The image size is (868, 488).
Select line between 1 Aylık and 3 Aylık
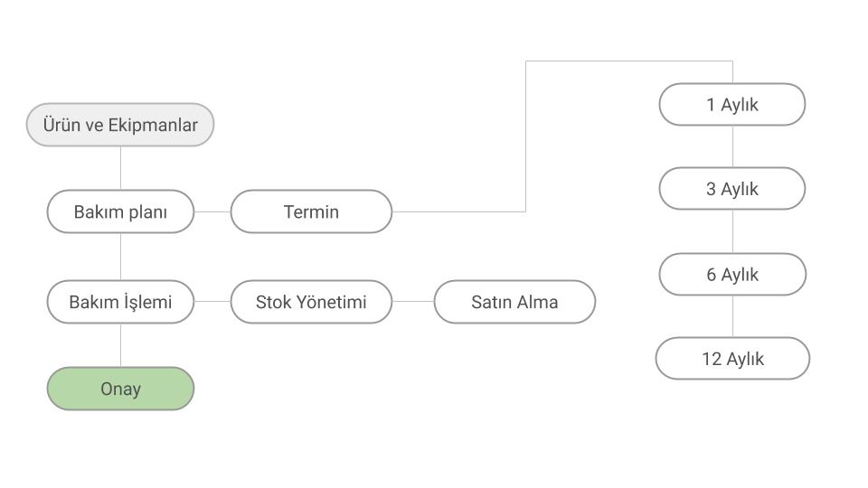(x=732, y=146)
